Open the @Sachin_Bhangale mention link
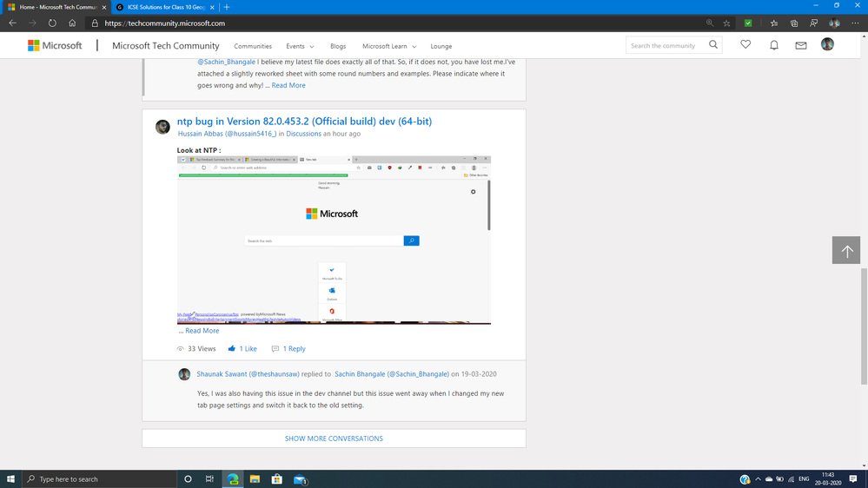The image size is (868, 488). (x=227, y=62)
